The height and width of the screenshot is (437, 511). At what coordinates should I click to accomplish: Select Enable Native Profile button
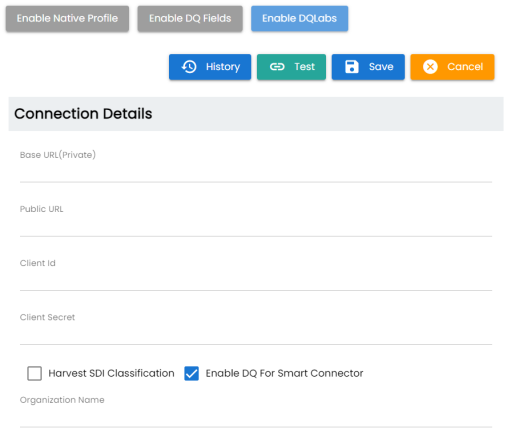click(x=67, y=19)
